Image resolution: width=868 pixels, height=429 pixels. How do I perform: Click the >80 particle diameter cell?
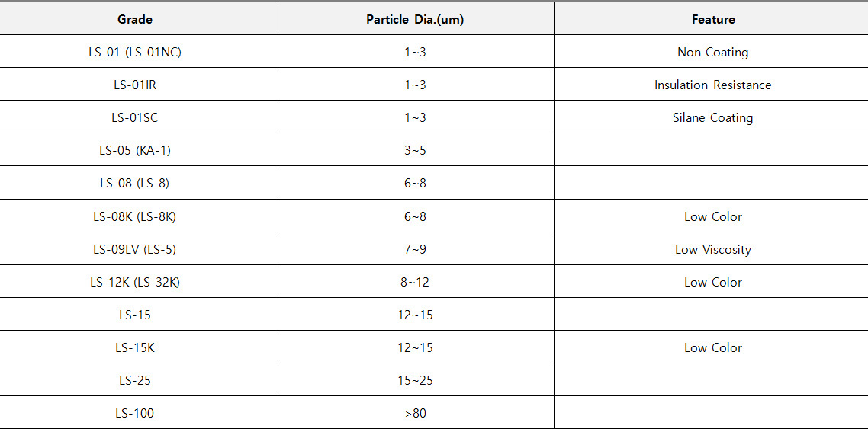click(415, 413)
